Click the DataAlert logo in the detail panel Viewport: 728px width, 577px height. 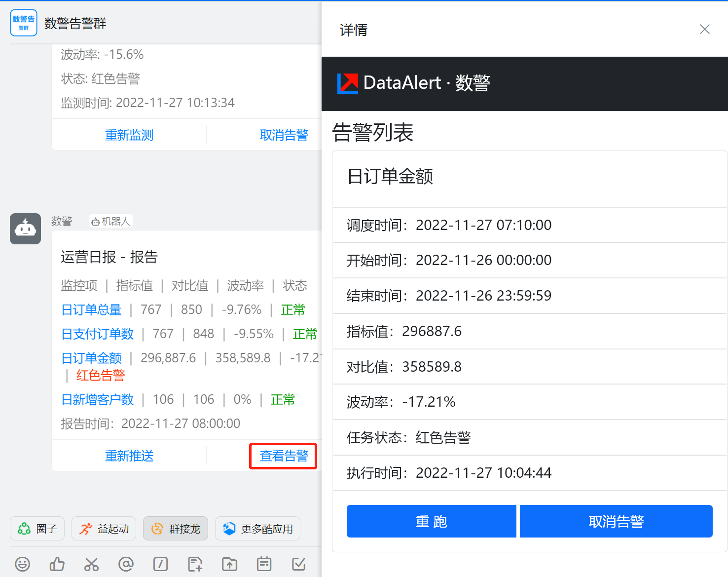347,83
